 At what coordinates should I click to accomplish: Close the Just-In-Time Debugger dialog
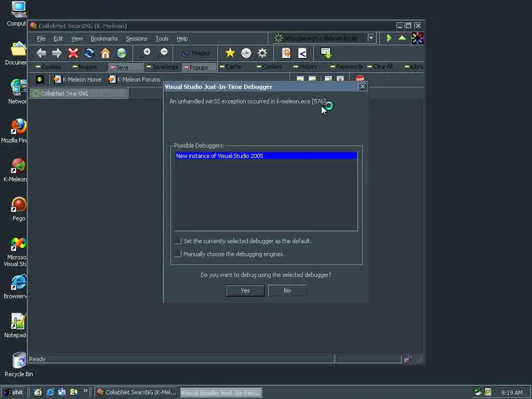362,87
